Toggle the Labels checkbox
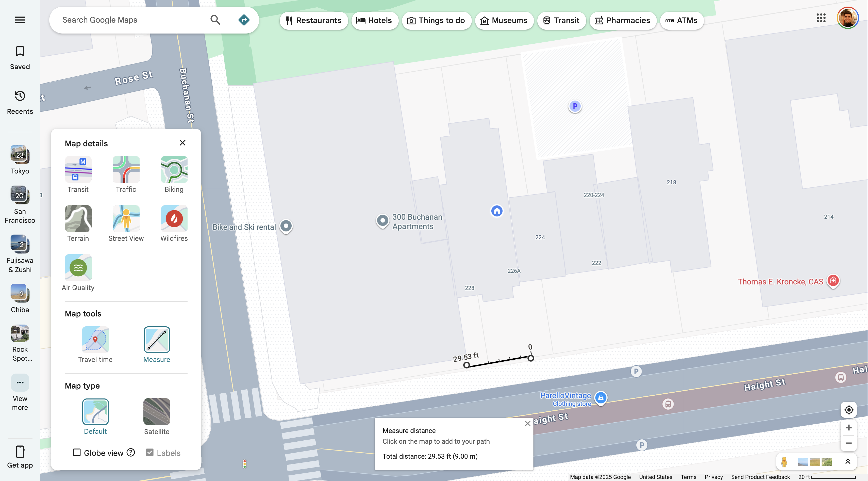This screenshot has height=481, width=868. tap(149, 452)
